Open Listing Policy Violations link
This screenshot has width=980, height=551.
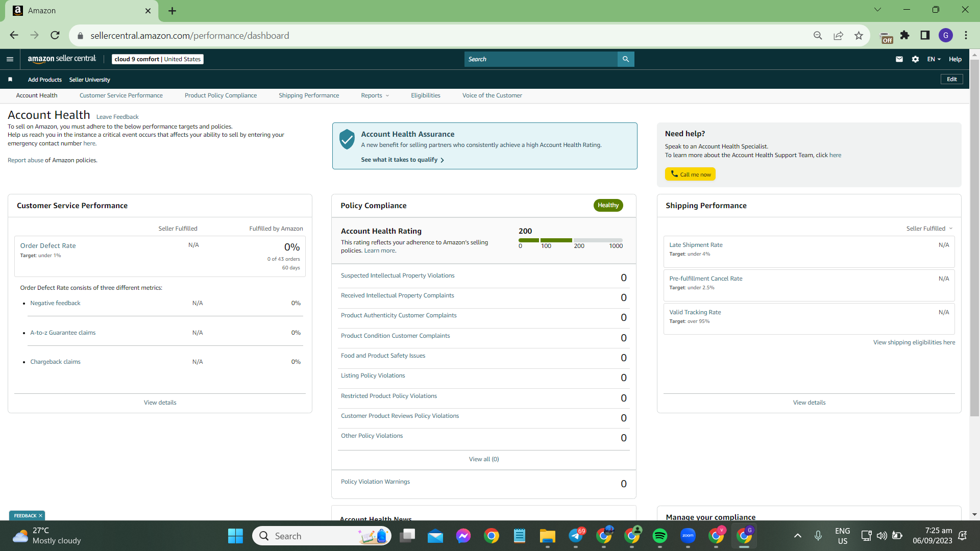click(373, 375)
